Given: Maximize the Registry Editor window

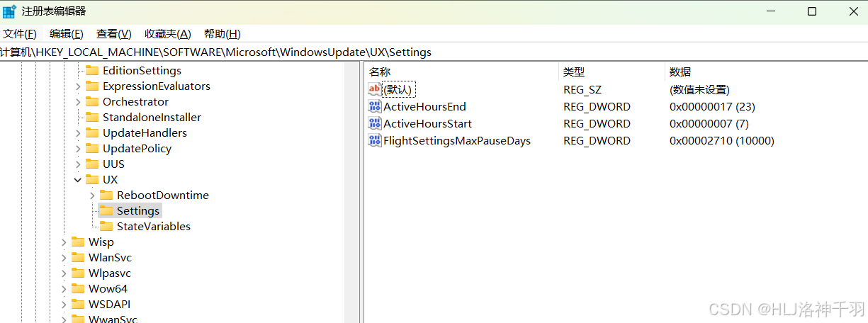Looking at the screenshot, I should pyautogui.click(x=812, y=11).
